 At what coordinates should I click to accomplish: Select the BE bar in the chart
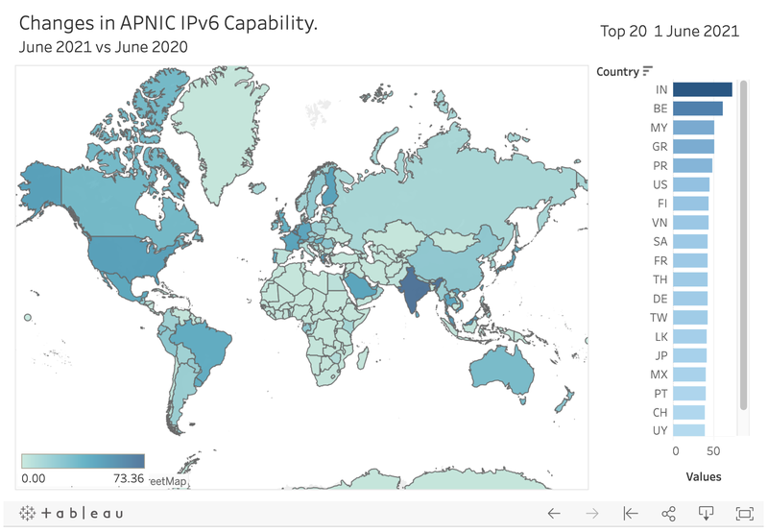(698, 109)
